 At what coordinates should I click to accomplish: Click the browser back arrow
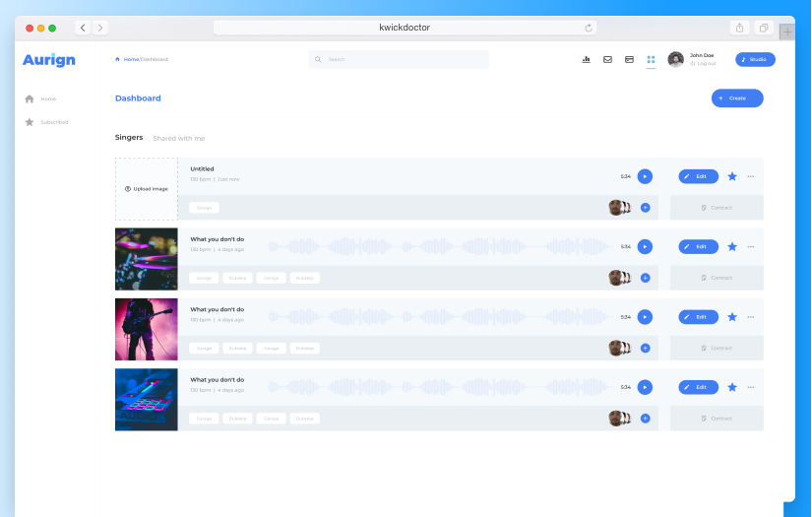83,28
